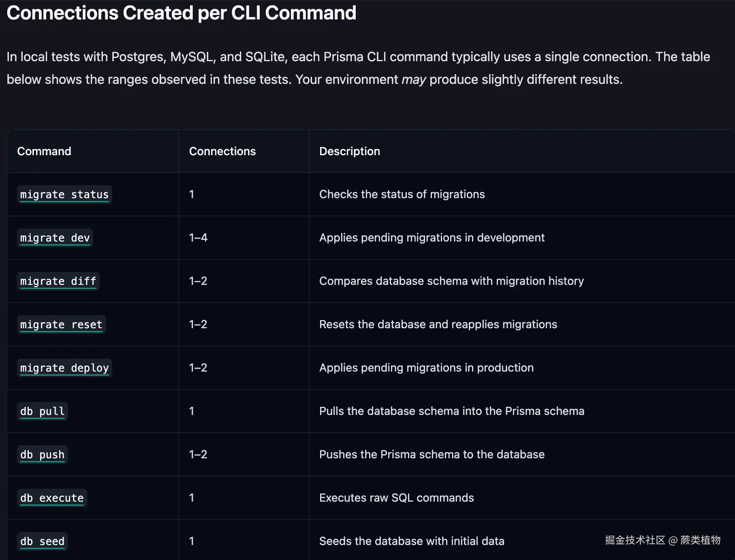This screenshot has width=735, height=560.
Task: Click the page heading Connections Created per CLI Command
Action: click(182, 13)
